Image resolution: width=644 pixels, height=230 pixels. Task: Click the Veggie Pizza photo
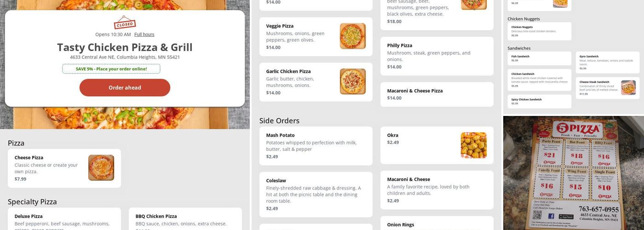(x=353, y=36)
